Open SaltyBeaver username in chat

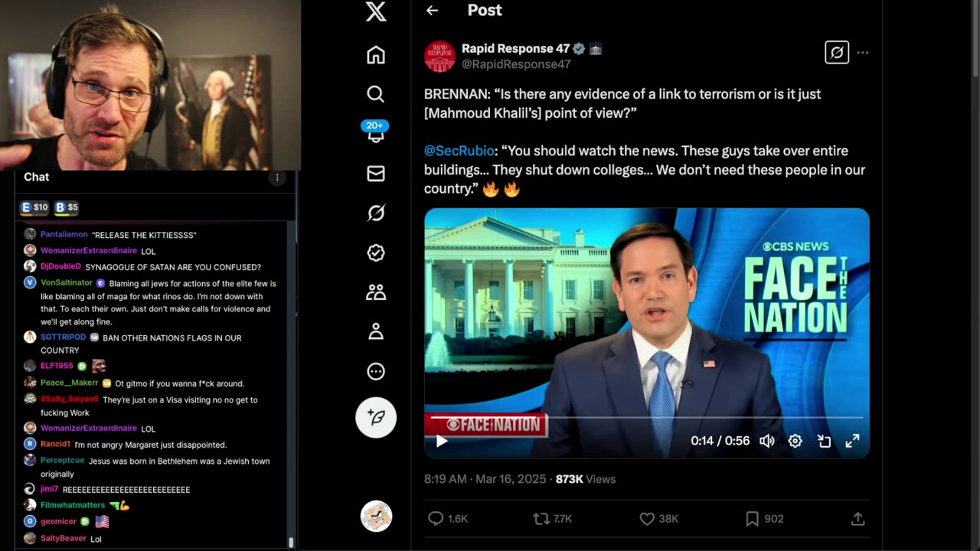coord(64,538)
